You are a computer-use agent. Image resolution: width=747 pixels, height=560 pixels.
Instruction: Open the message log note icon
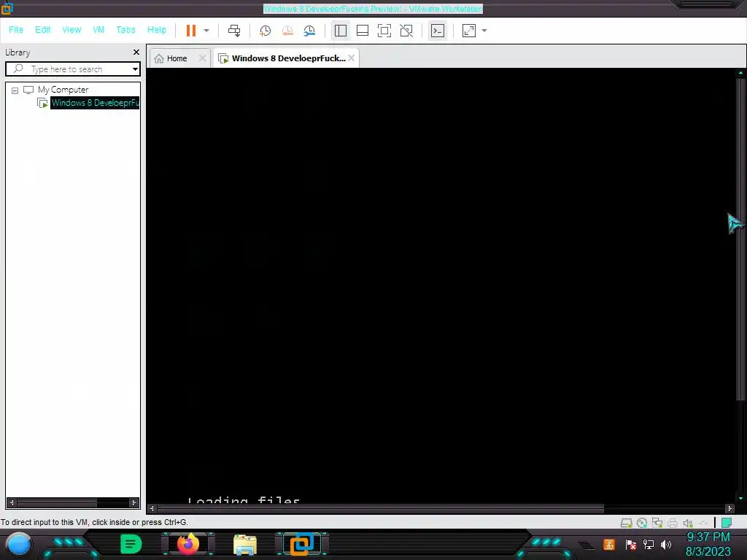[x=727, y=523]
